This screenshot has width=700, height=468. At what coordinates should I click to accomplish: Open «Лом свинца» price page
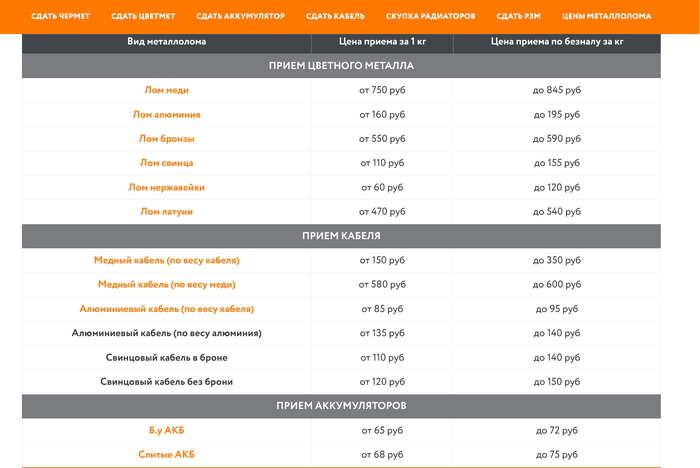(166, 163)
